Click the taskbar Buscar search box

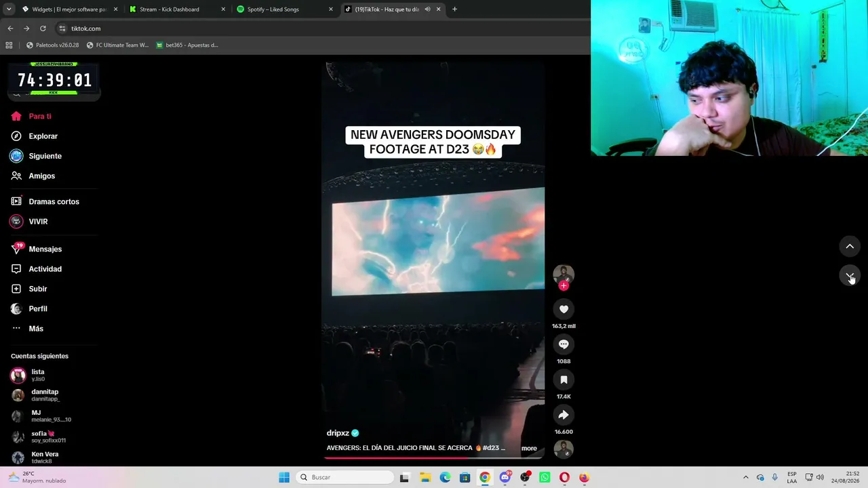click(345, 477)
